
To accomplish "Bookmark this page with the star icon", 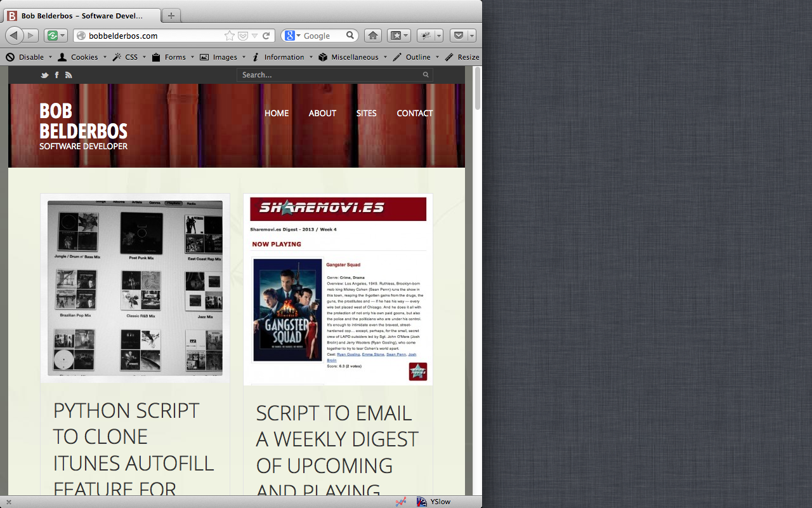I will [x=230, y=36].
